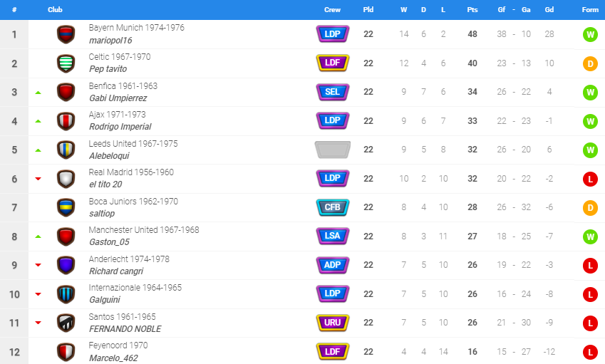
Task: Open the CFB crew badge for Boca Juniors
Action: 333,207
